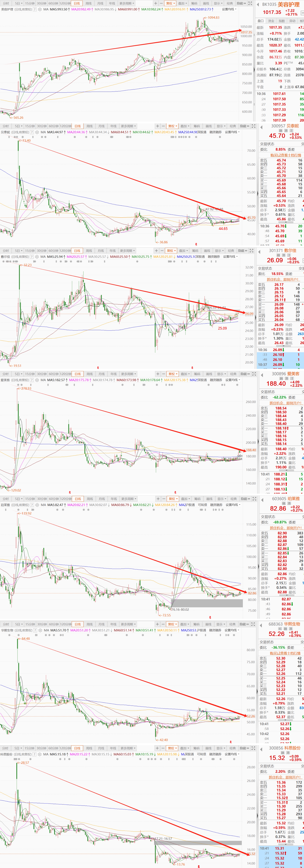Viewport: 304px width, 868px height.
Task: Click 融资融券 label in 爱美客 chart
Action: pos(216,380)
